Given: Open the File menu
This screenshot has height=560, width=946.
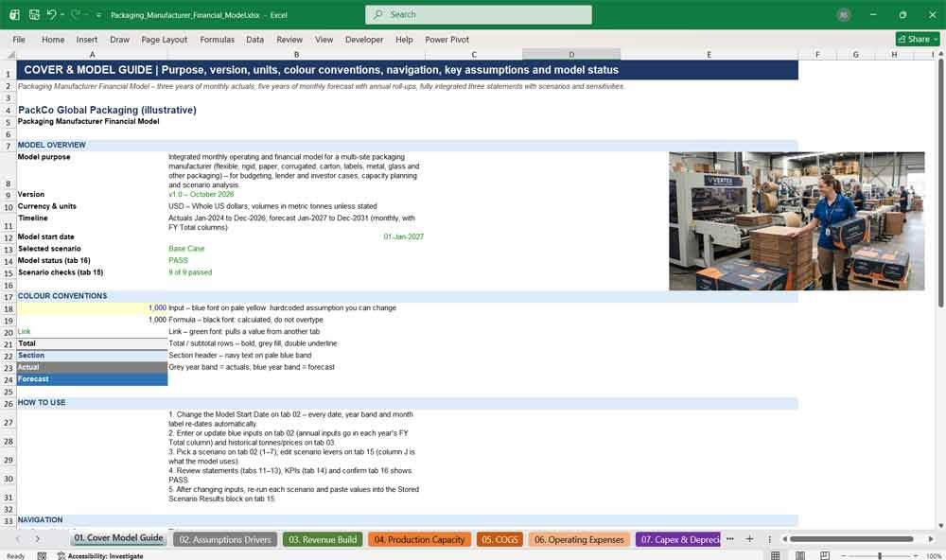Looking at the screenshot, I should coord(19,39).
